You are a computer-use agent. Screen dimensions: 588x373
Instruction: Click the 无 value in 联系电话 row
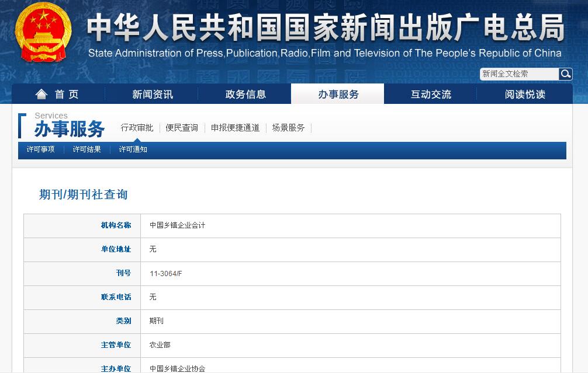[x=153, y=297]
